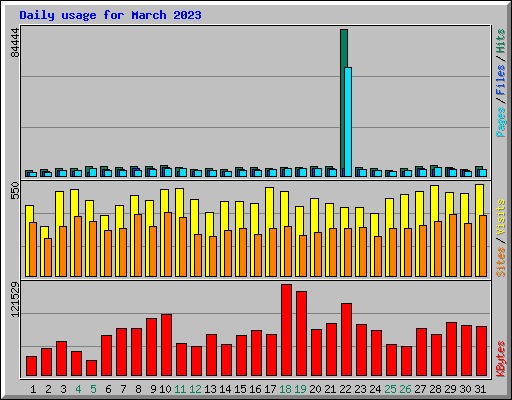Click green weekend day label 26
Image resolution: width=512 pixels, height=400 pixels.
tap(405, 389)
